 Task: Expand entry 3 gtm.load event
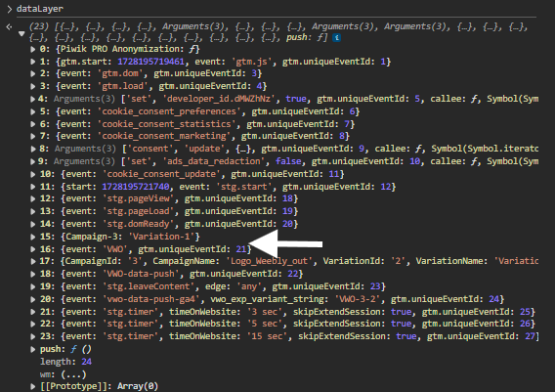(33, 86)
